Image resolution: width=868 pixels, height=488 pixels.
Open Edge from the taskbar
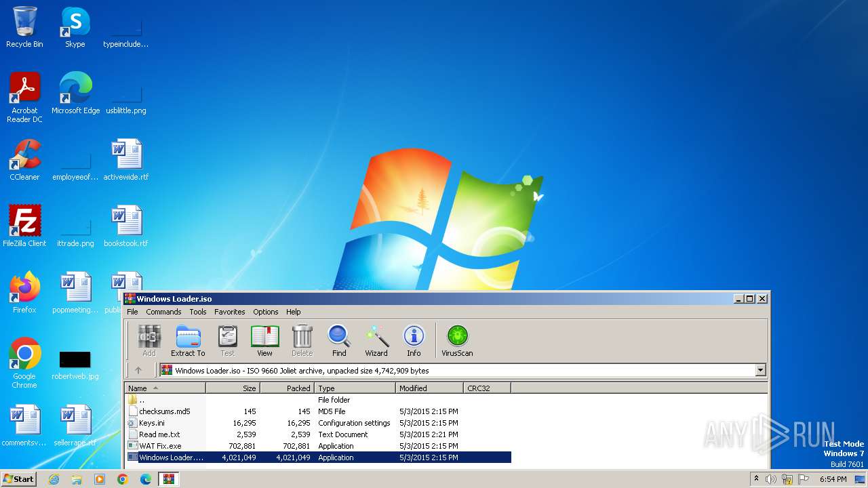click(x=146, y=479)
